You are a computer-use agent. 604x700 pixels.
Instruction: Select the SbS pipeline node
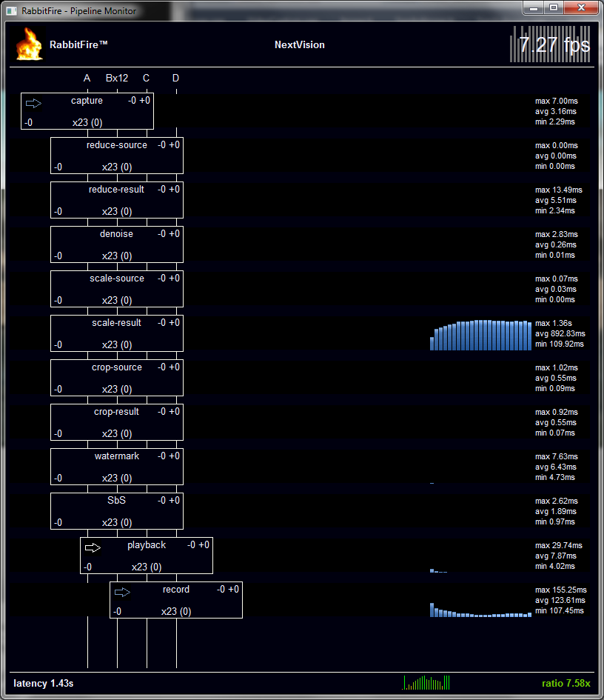117,511
